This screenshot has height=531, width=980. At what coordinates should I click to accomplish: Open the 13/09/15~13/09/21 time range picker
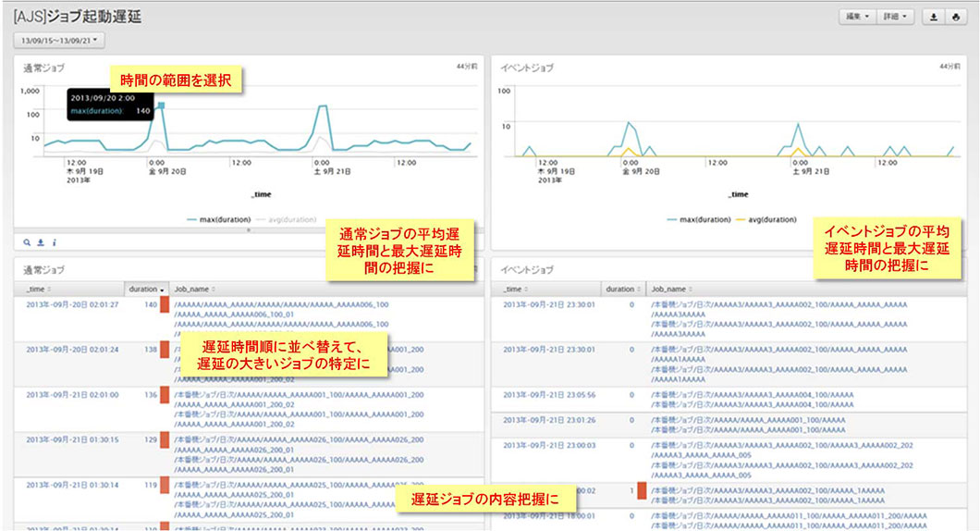pyautogui.click(x=59, y=40)
